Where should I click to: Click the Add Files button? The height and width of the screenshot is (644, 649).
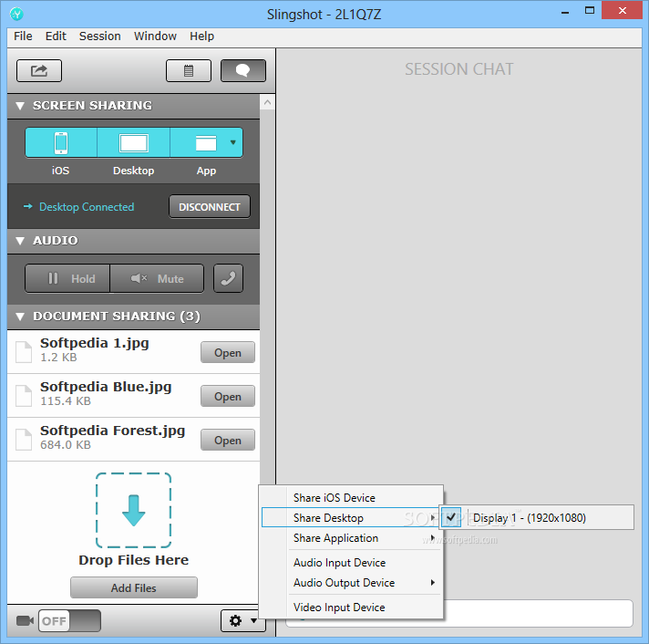click(134, 587)
